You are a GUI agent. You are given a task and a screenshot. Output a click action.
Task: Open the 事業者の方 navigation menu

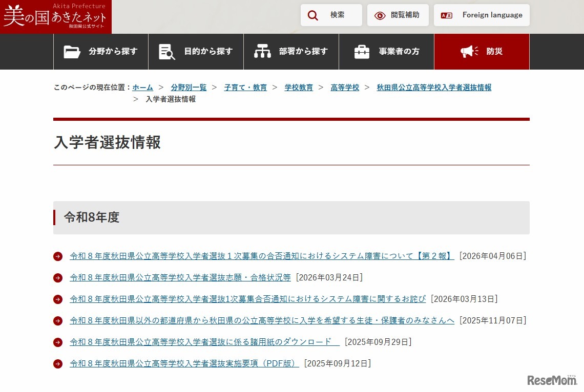pyautogui.click(x=386, y=51)
